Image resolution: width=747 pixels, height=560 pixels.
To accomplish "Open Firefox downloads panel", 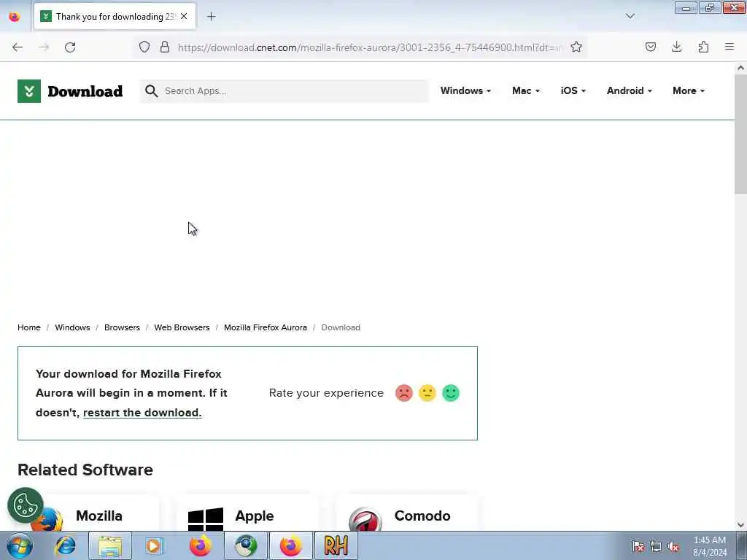I will pos(676,47).
